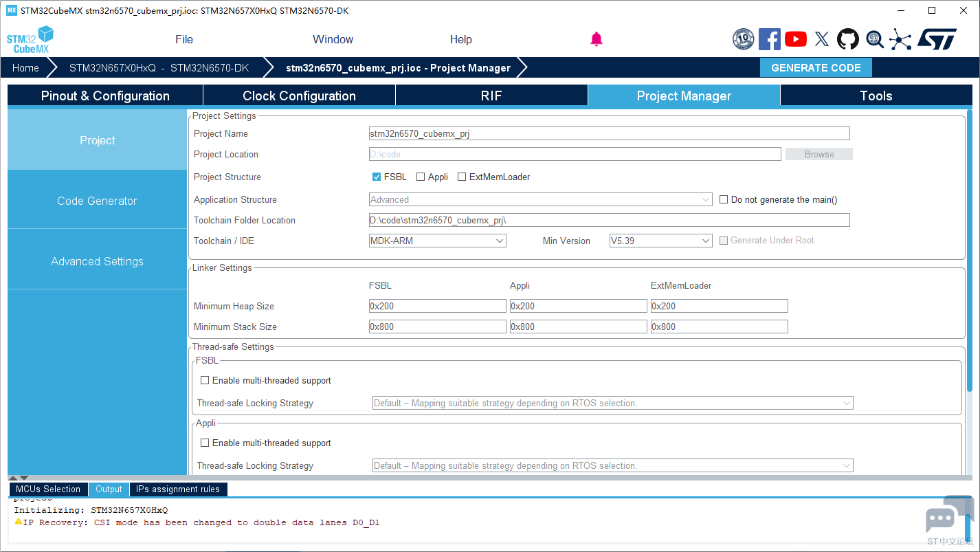Image resolution: width=980 pixels, height=552 pixels.
Task: Click the Browse button for project location
Action: pyautogui.click(x=819, y=154)
